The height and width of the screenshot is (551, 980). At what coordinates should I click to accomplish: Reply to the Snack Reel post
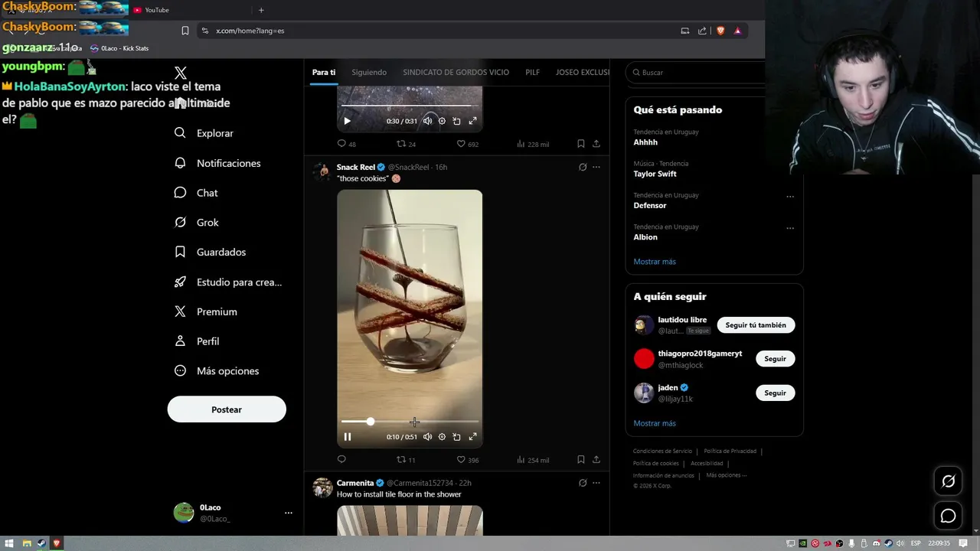click(x=341, y=460)
